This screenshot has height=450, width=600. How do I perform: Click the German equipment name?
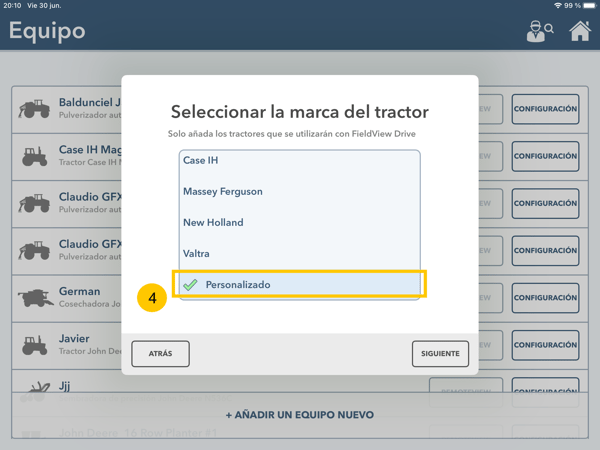80,291
